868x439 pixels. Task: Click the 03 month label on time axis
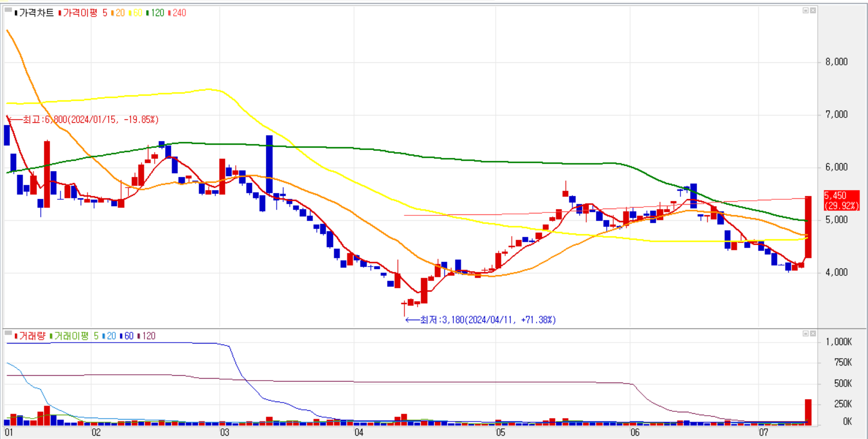point(224,433)
